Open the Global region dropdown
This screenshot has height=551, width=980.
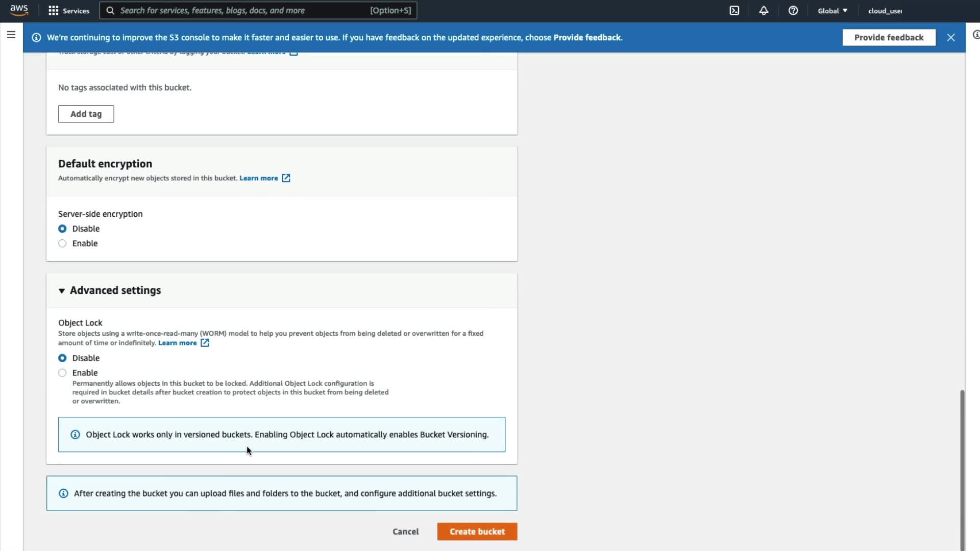pos(832,11)
